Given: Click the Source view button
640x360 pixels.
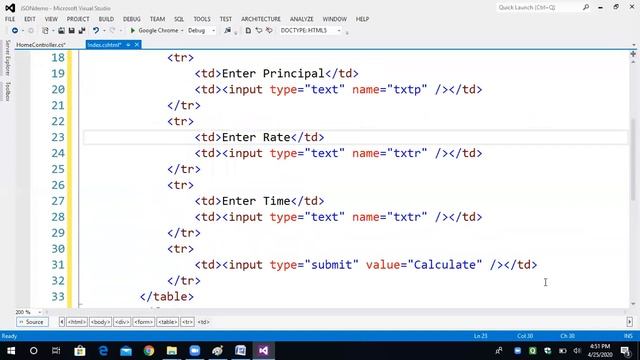Looking at the screenshot, I should (32, 322).
